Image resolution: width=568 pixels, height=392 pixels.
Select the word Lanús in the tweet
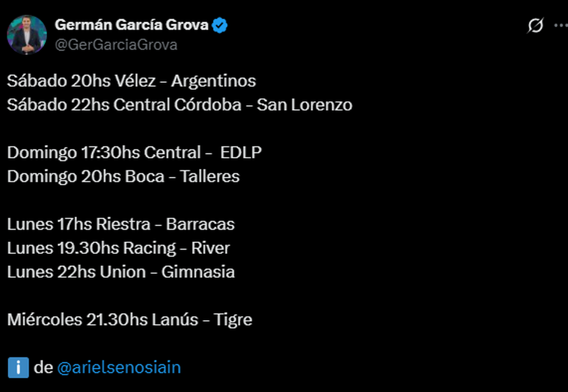coord(175,320)
